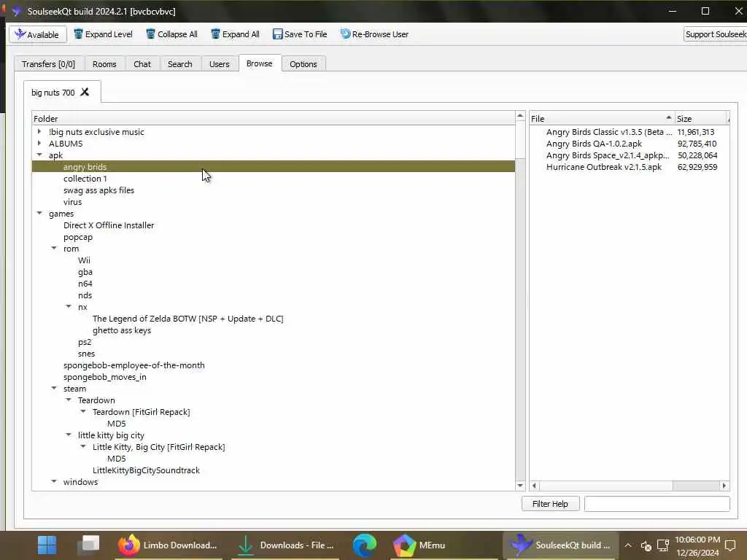Screen dimensions: 747x560
Task: Click Save To File disk icon
Action: pos(277,34)
